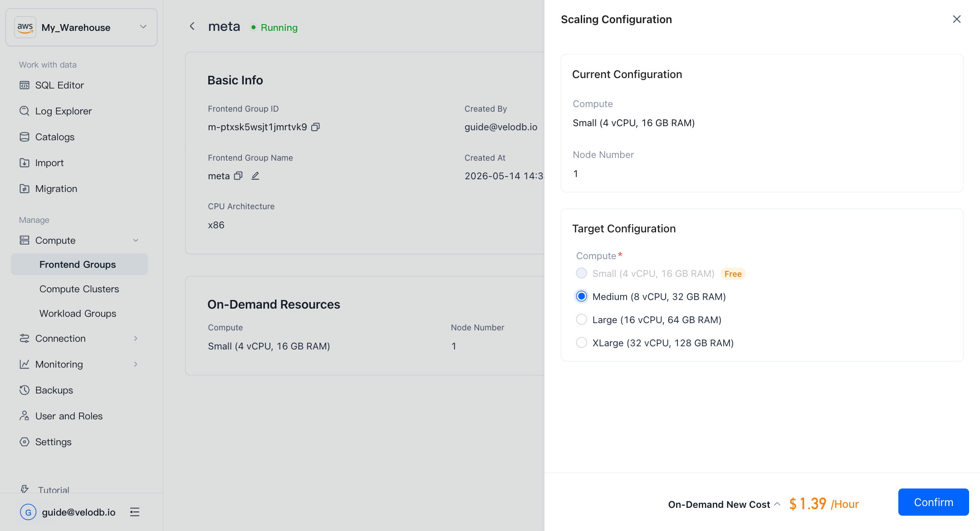Open the My_Warehouse dropdown chevron
This screenshot has height=531, width=980.
143,27
